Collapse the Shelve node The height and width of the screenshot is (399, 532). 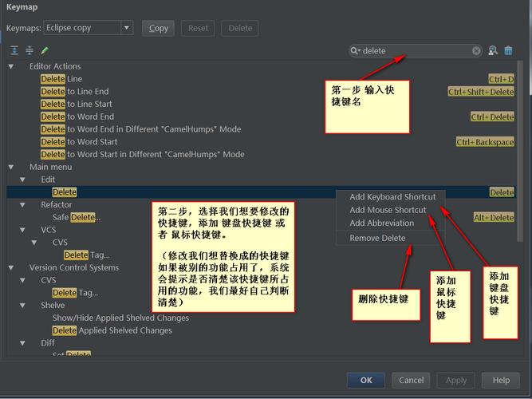[22, 306]
